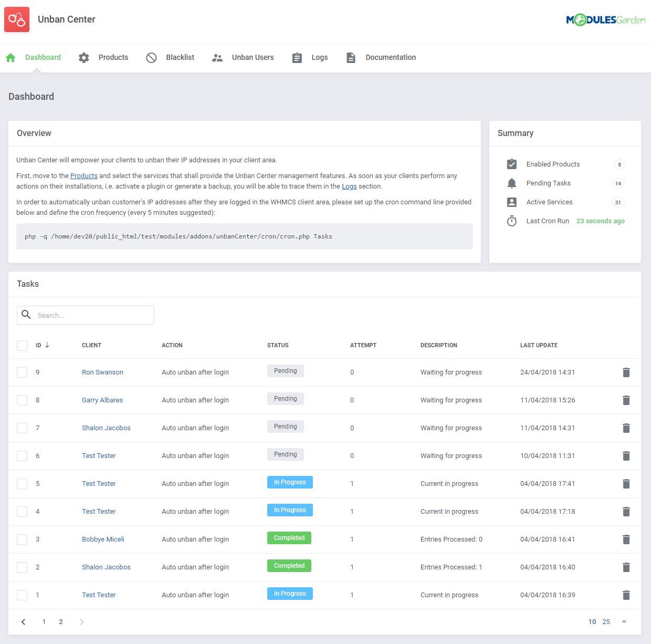Check the box for task 4

(x=22, y=512)
